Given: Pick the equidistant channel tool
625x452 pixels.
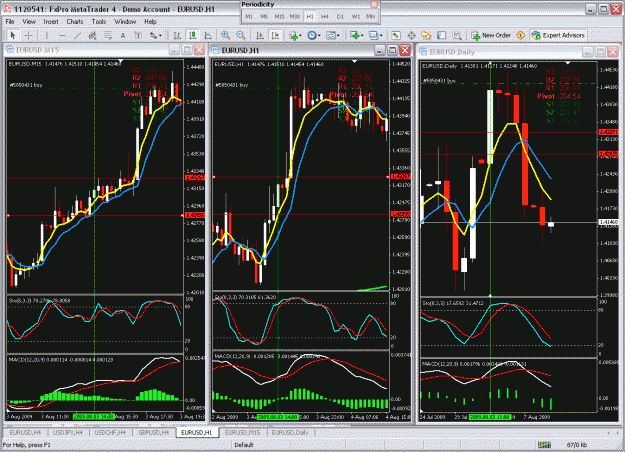Looking at the screenshot, I should pyautogui.click(x=92, y=35).
